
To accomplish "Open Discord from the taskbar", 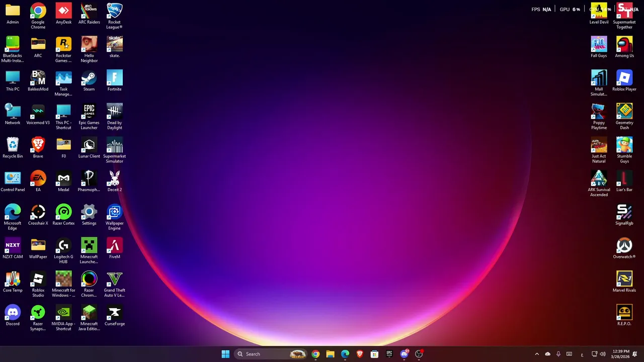I will click(404, 354).
